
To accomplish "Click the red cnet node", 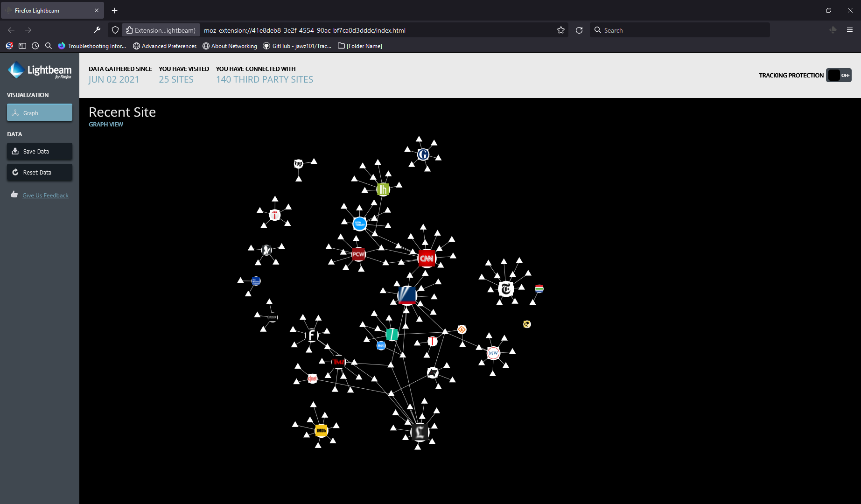I will (313, 378).
